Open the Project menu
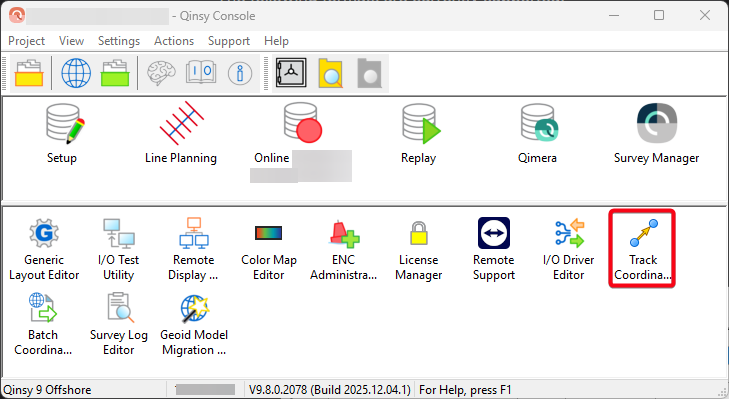Screen dimensions: 729x399 pos(27,41)
